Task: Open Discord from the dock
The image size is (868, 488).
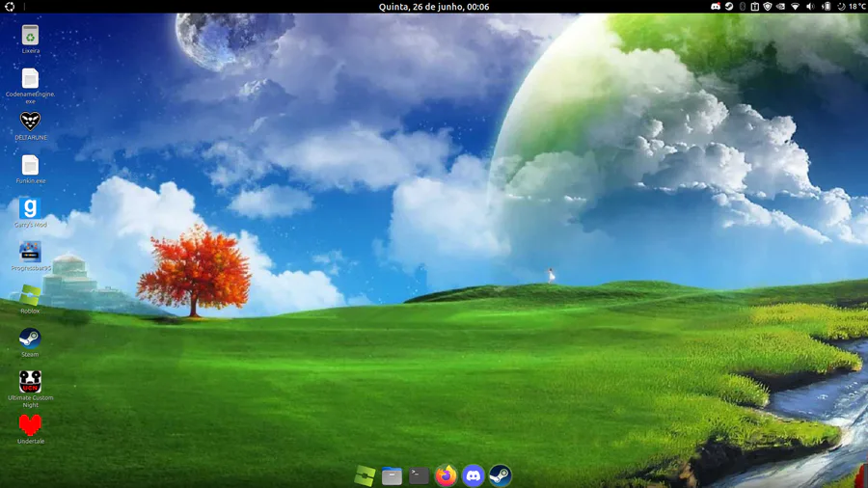Action: (474, 475)
